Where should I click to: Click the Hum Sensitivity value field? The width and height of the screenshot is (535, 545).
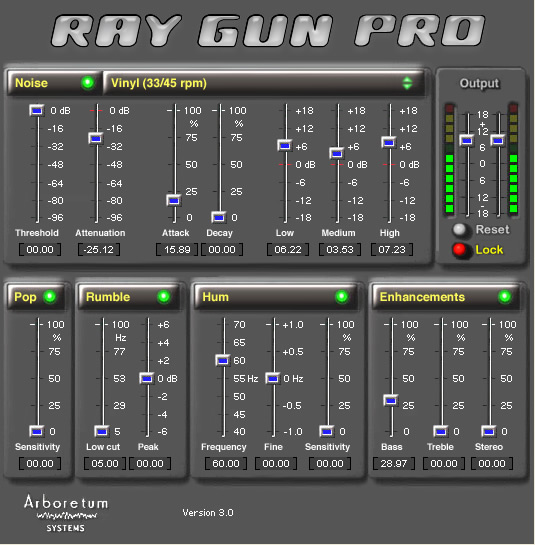click(330, 463)
